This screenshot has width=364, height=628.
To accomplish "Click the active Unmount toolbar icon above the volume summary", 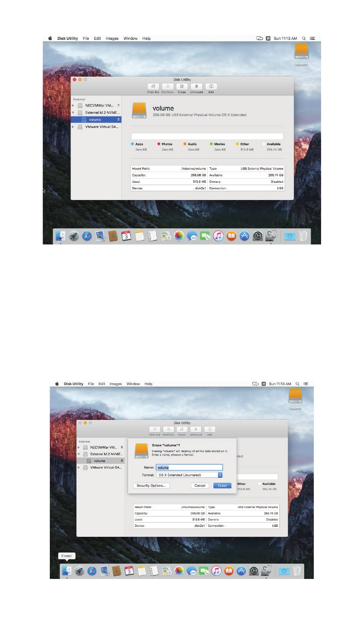I will (197, 87).
